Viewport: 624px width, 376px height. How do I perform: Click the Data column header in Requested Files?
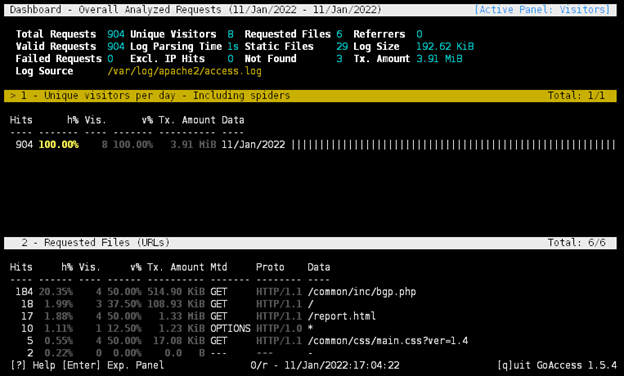point(319,267)
